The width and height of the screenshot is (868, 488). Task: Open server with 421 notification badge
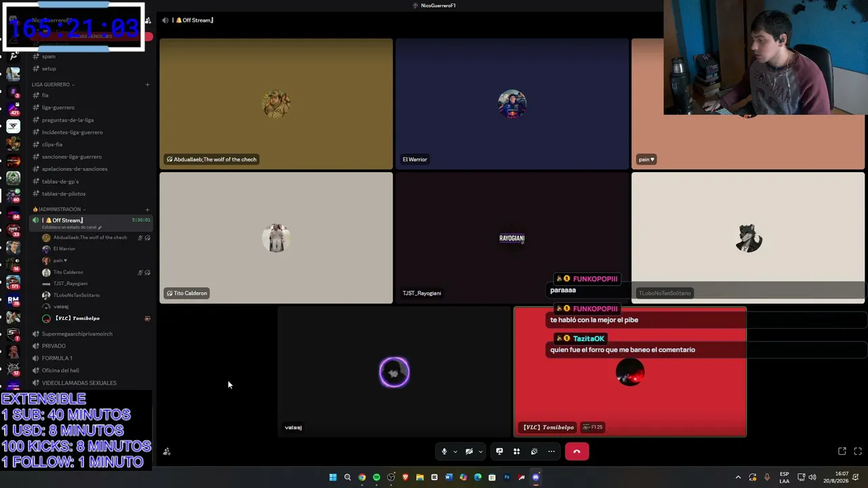[x=13, y=108]
